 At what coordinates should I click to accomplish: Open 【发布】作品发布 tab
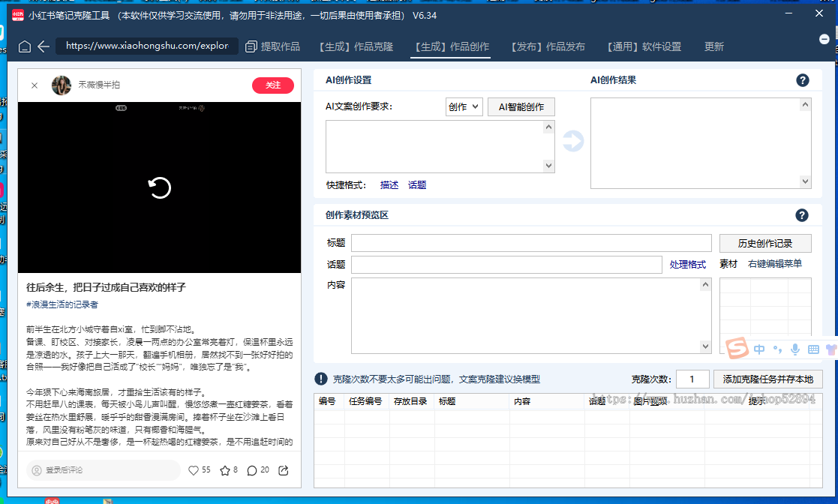tap(548, 47)
